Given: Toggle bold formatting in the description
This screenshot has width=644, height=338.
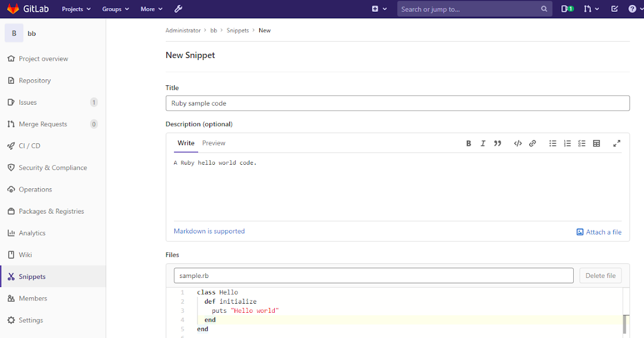Looking at the screenshot, I should 469,143.
